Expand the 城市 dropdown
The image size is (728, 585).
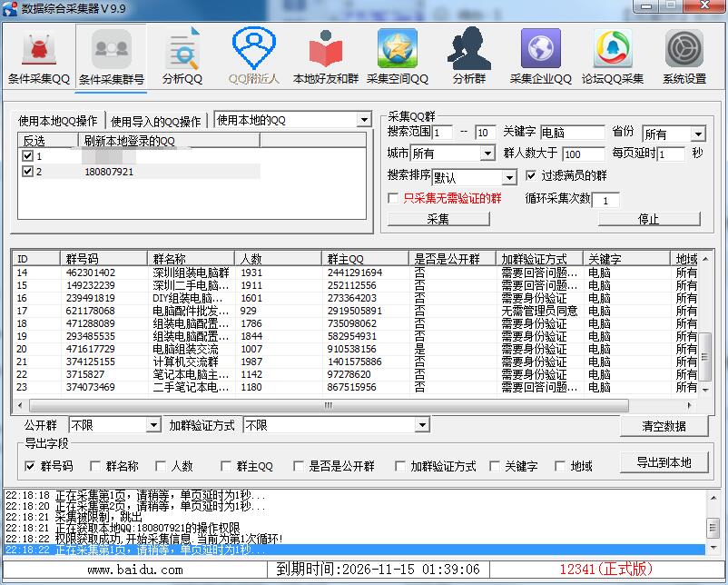pyautogui.click(x=487, y=154)
